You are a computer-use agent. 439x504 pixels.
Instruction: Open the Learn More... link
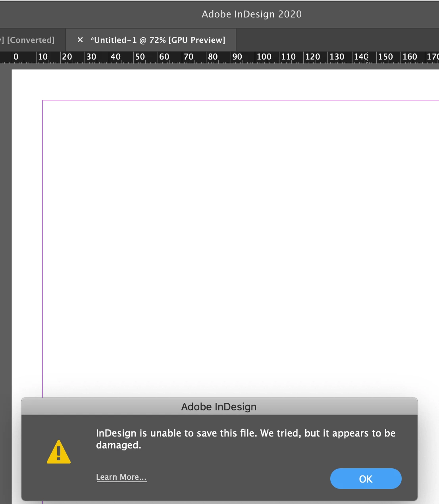(121, 477)
